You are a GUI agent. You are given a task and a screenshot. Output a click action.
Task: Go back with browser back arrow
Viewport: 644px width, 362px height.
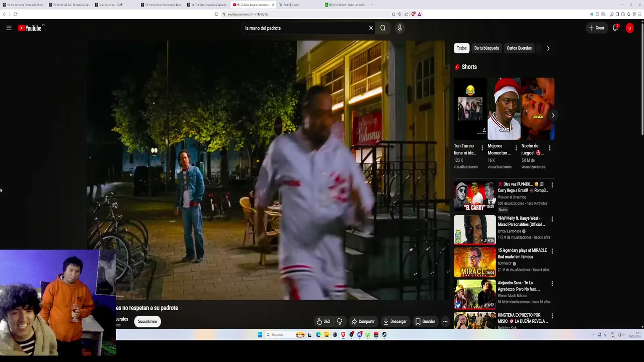coord(4,14)
